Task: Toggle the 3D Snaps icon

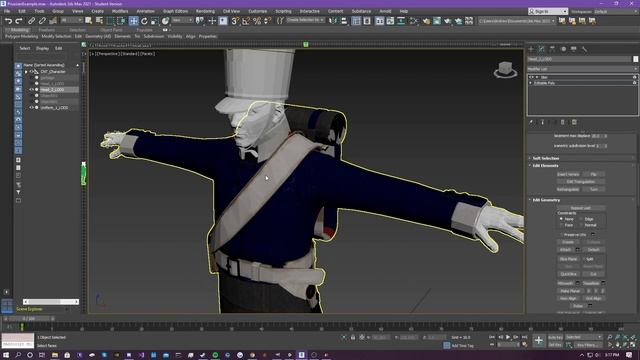Action: click(x=235, y=21)
